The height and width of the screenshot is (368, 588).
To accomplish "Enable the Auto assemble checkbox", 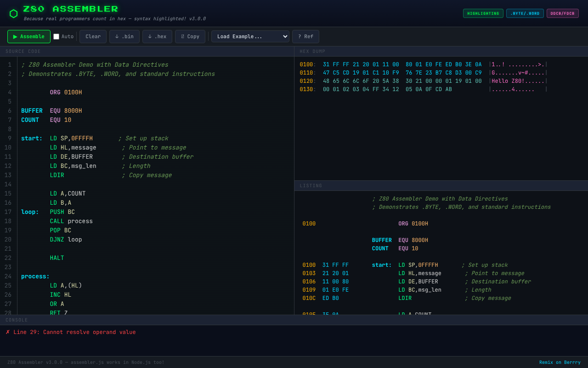I will click(x=56, y=37).
